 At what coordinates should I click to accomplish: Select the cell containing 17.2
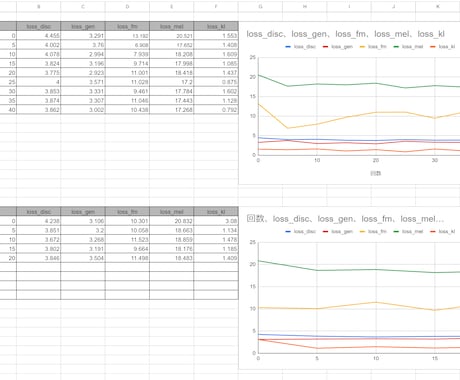point(172,82)
